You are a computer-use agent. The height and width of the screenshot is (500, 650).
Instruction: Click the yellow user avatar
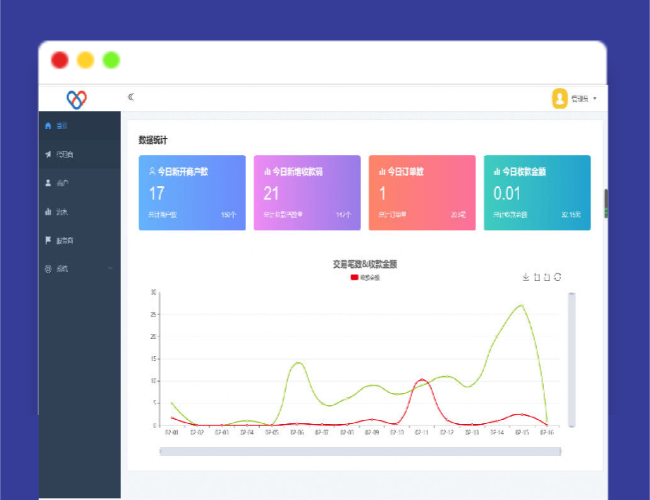pos(560,98)
